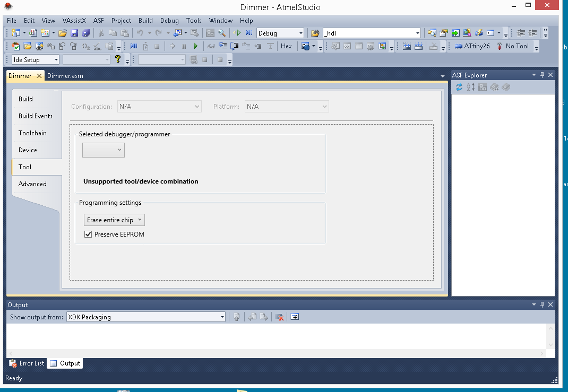Screen dimensions: 568x392
Task: Toggle Hex display button
Action: click(286, 46)
